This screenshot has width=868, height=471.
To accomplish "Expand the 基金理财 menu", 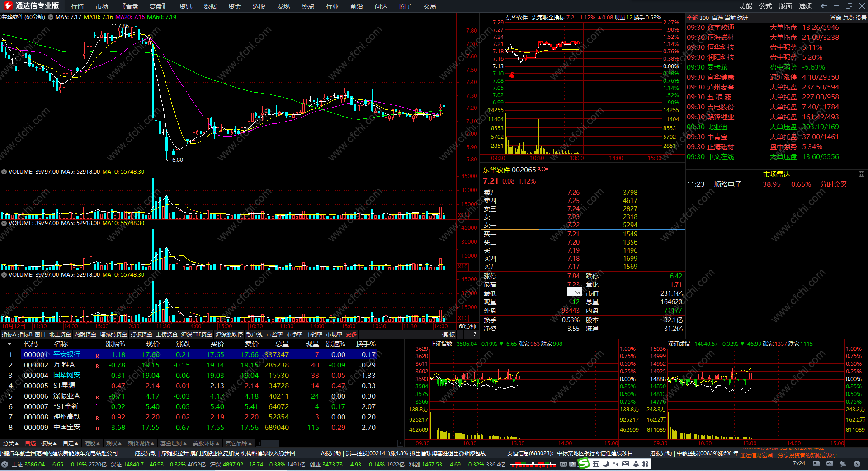I will coord(174,443).
